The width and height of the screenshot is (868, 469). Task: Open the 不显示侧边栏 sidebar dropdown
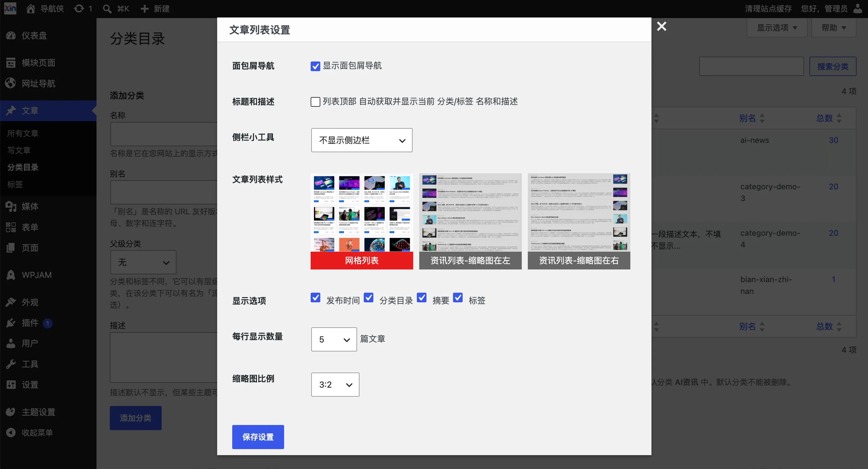pos(362,140)
